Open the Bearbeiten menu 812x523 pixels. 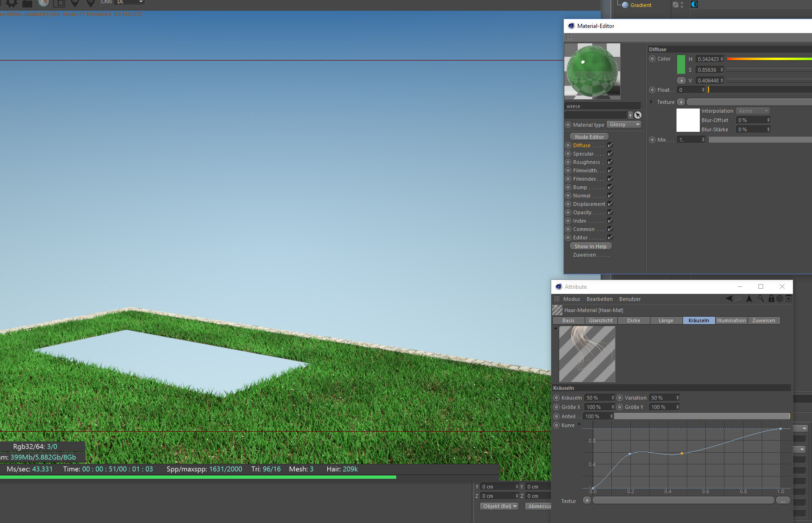[600, 299]
